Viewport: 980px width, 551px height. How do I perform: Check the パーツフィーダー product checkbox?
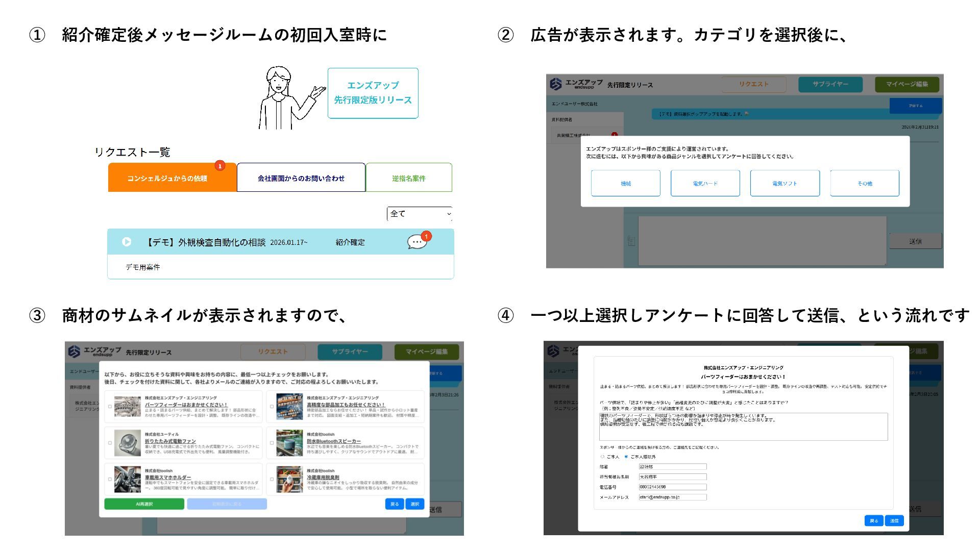pyautogui.click(x=110, y=407)
